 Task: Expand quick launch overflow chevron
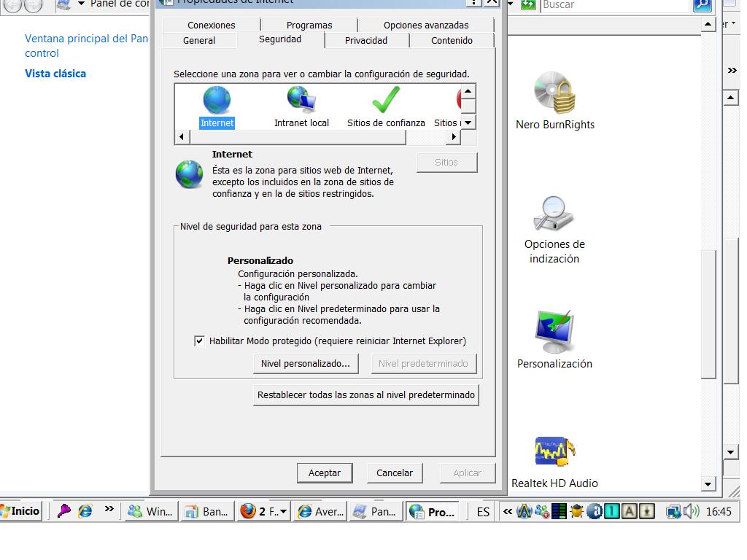click(x=109, y=510)
